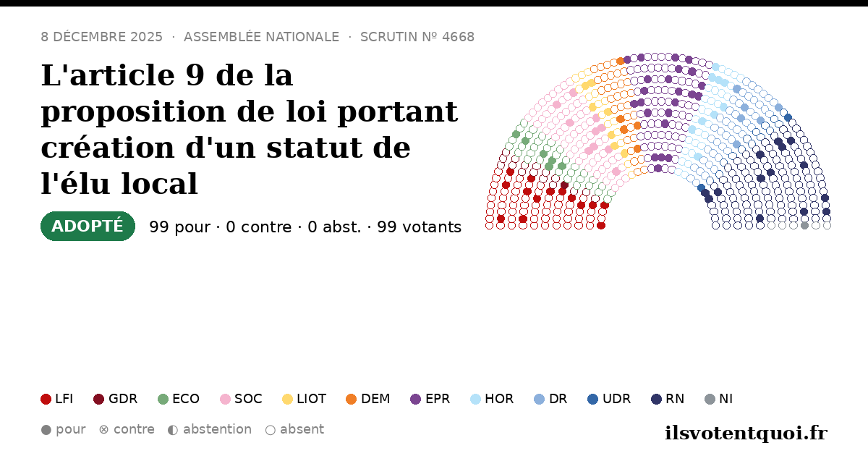Open the ilsvotentquoi.fr link
The width and height of the screenshot is (868, 456).
(746, 433)
